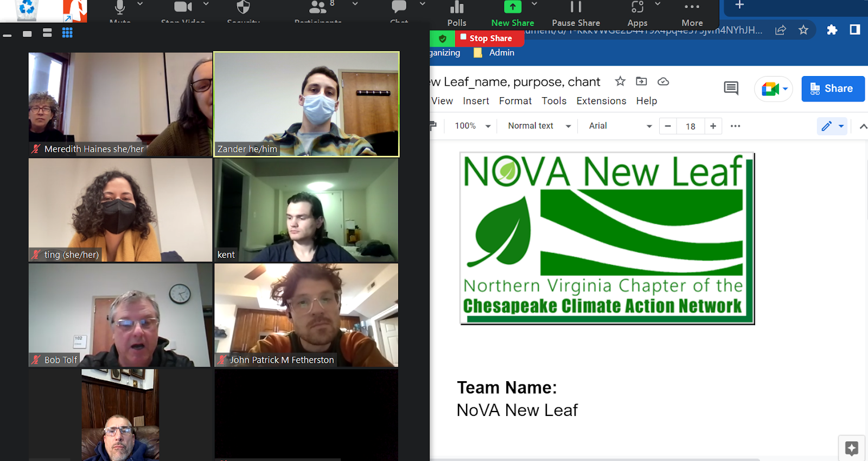Open Zoom Apps panel
This screenshot has height=461, width=868.
[637, 14]
